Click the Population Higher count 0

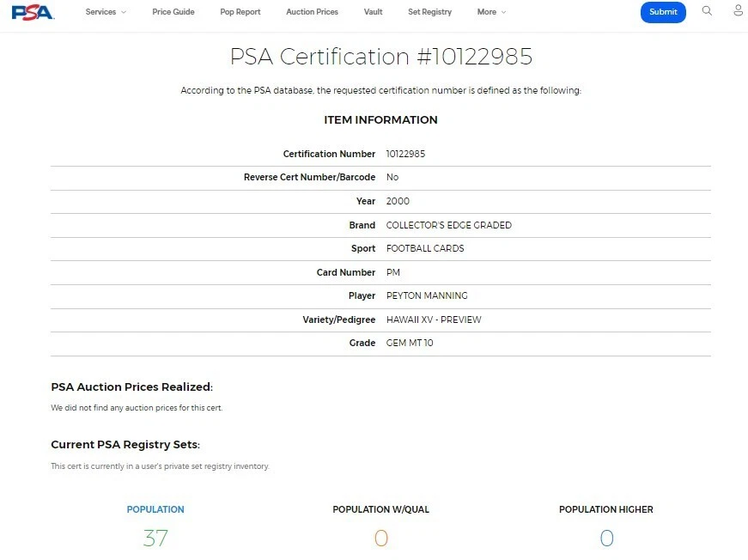click(606, 539)
